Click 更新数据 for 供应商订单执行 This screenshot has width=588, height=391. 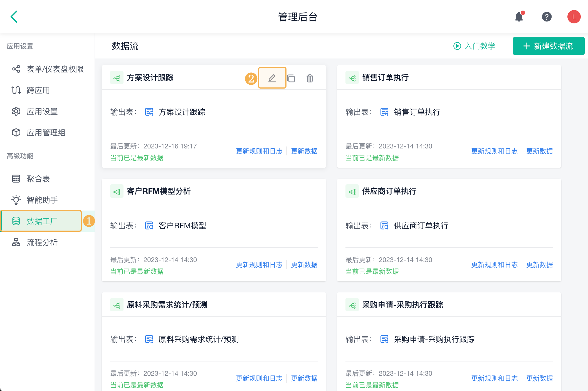pos(540,265)
